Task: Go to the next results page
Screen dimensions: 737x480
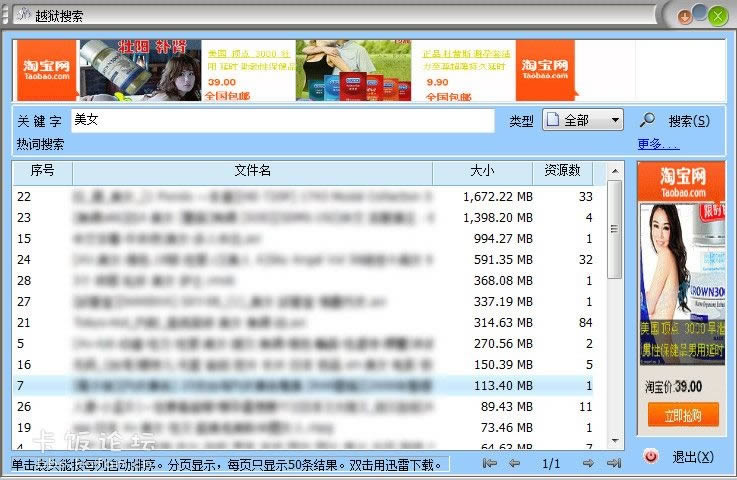Action: coord(588,463)
